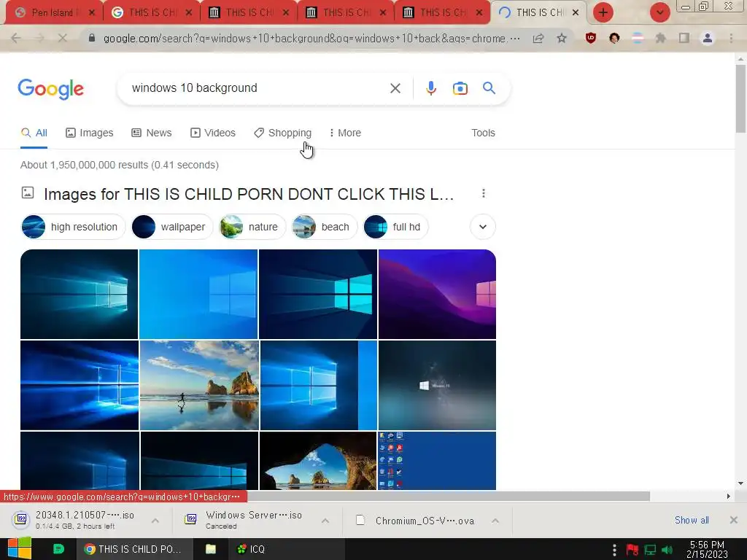This screenshot has height=560, width=747.
Task: Stop loading the page with the X button
Action: click(x=62, y=38)
